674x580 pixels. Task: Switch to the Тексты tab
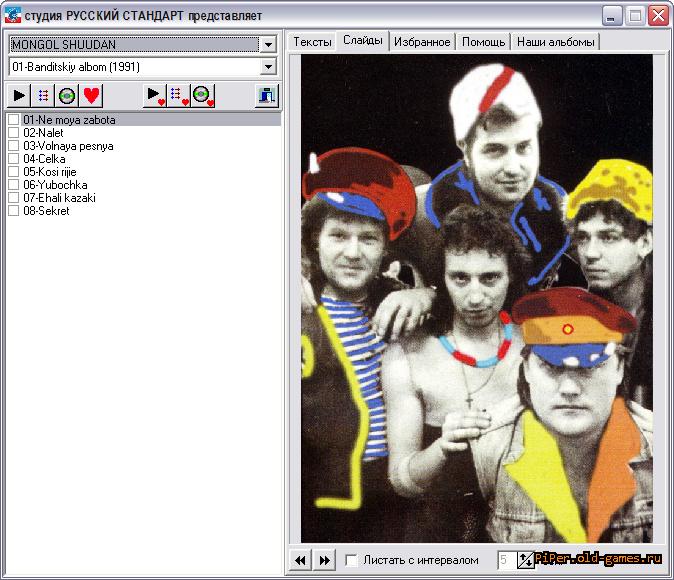pyautogui.click(x=312, y=42)
